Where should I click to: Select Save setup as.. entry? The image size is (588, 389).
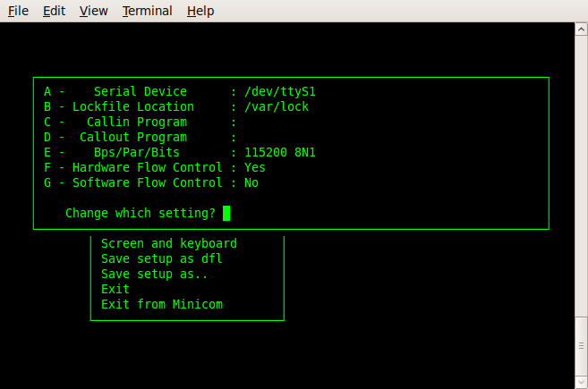click(x=154, y=274)
